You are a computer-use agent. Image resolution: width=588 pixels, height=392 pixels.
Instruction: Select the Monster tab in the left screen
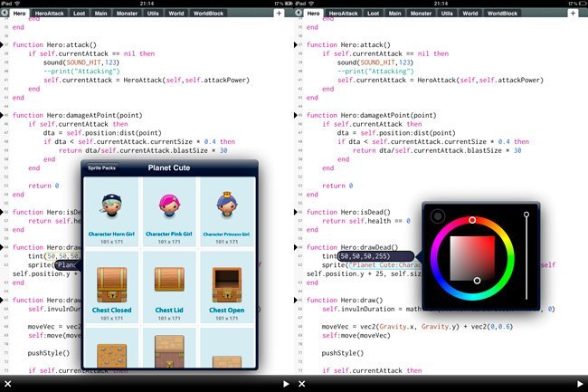(127, 14)
